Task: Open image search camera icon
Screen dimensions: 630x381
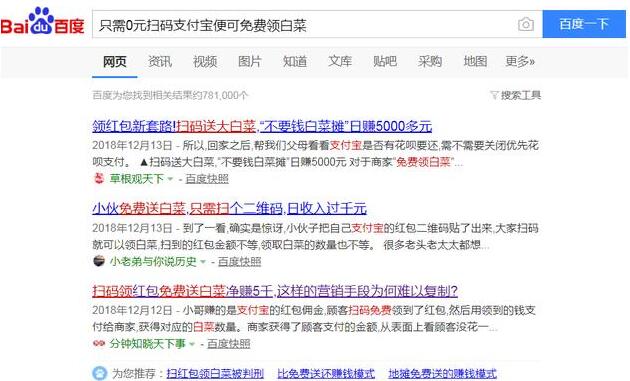Action: click(x=526, y=25)
